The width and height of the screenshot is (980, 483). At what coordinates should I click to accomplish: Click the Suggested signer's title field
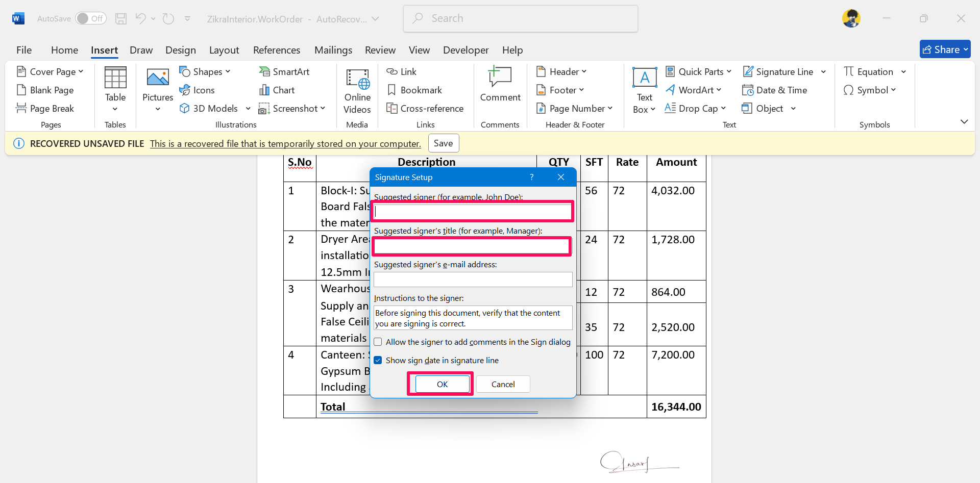coord(473,246)
